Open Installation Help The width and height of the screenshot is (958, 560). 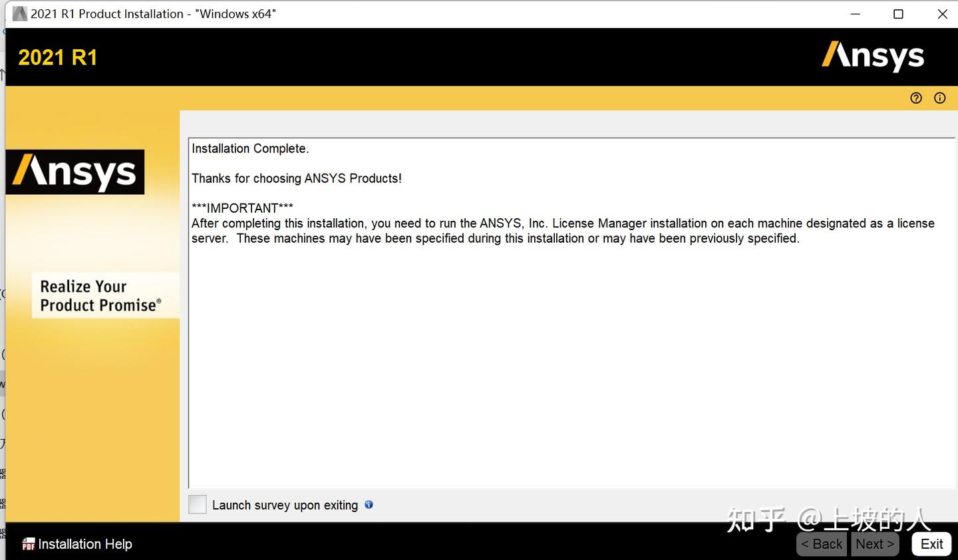point(83,544)
